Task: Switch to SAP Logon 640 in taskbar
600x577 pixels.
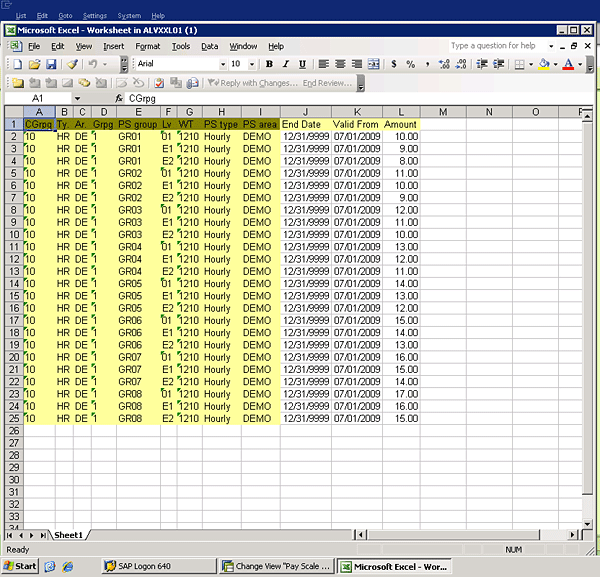Action: (x=138, y=566)
